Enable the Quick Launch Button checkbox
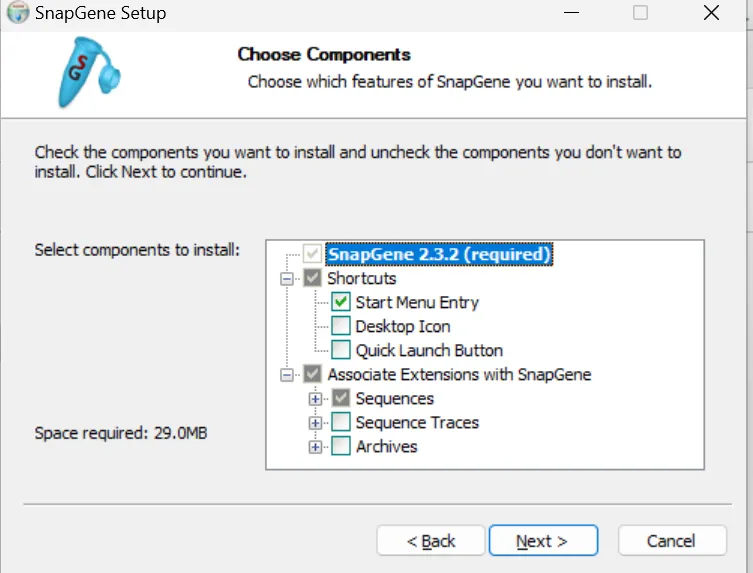753x573 pixels. coord(341,350)
